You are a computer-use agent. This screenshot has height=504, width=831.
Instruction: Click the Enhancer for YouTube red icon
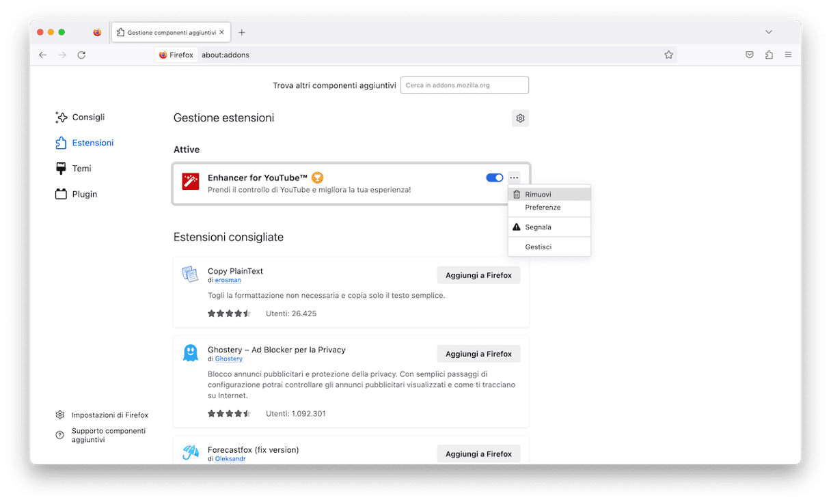click(x=190, y=181)
